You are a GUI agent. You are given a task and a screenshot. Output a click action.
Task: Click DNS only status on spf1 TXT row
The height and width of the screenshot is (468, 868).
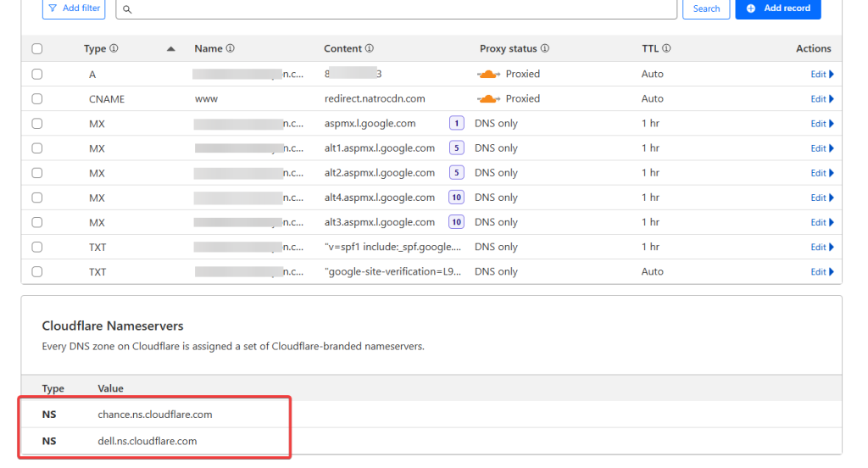(x=496, y=247)
